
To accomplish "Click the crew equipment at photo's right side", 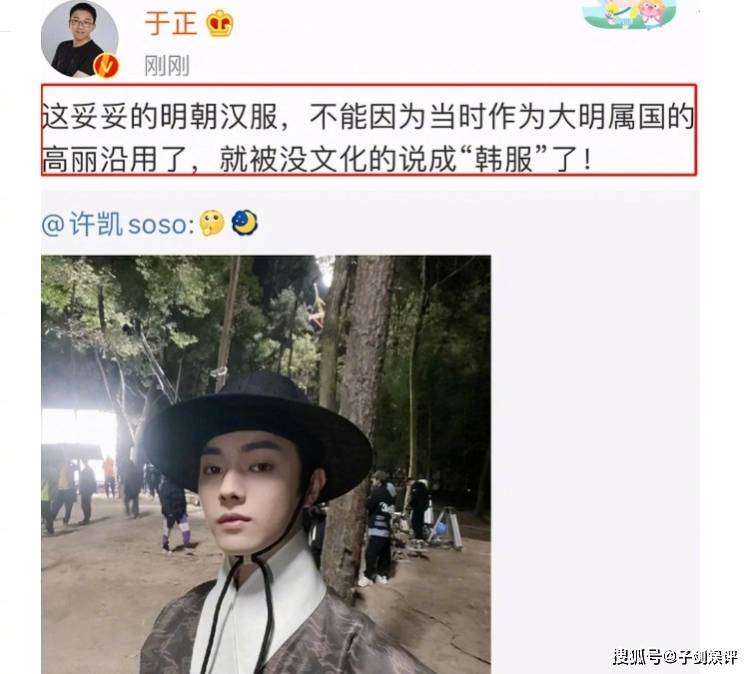I will tap(444, 528).
